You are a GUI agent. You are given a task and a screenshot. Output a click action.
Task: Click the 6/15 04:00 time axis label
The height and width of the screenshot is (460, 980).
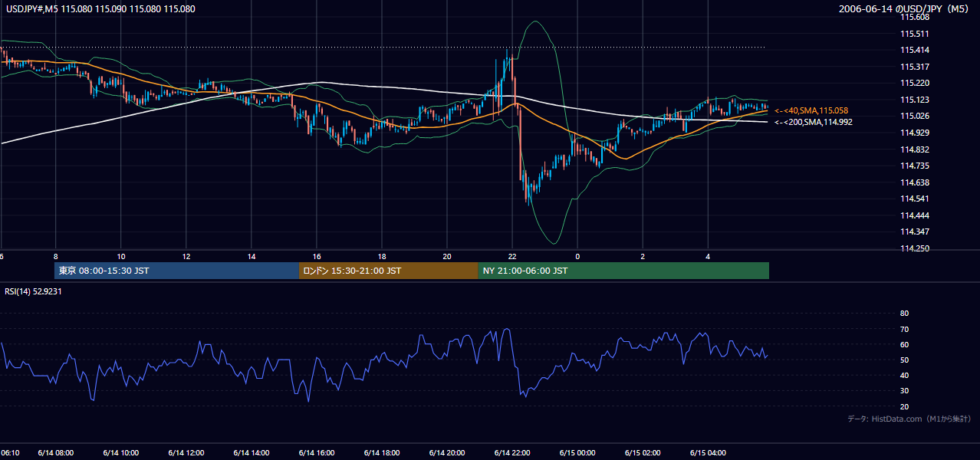tap(708, 453)
